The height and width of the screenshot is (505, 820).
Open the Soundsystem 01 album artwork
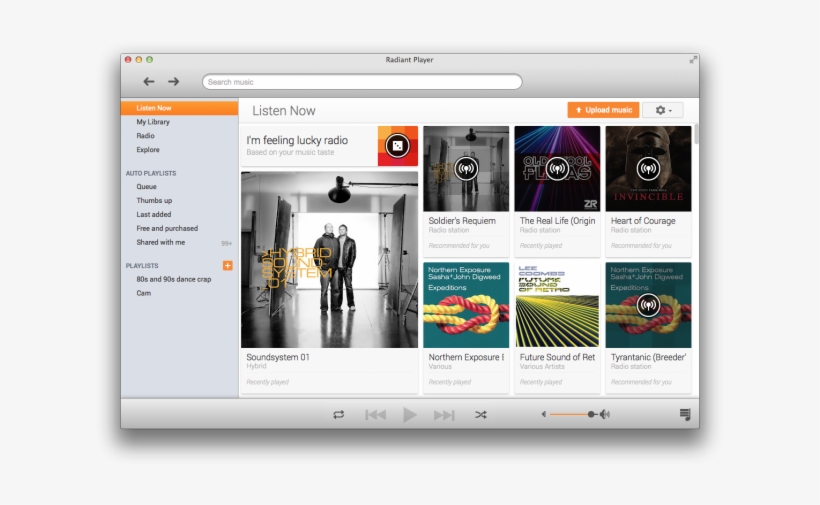click(329, 260)
